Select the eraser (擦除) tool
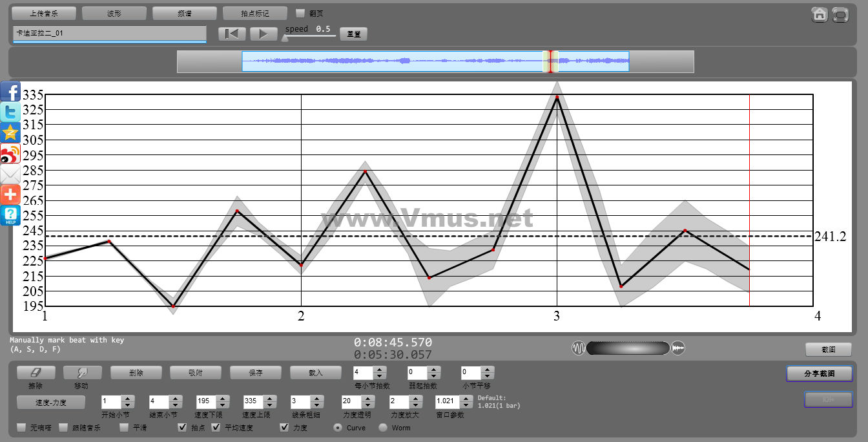This screenshot has width=868, height=442. click(36, 373)
